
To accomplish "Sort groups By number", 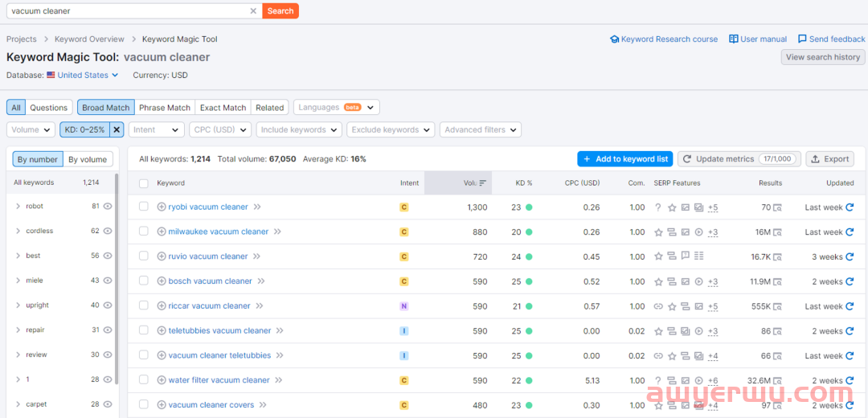I will [x=38, y=159].
